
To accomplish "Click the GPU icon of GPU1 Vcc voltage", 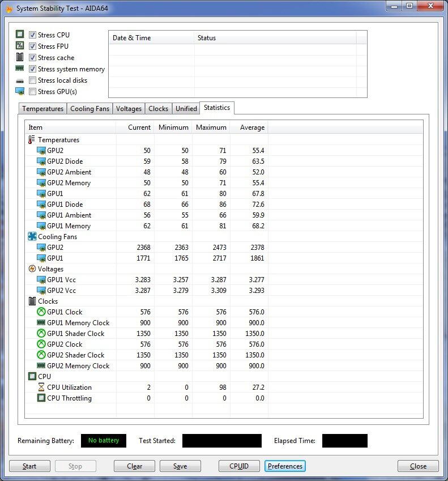I will [x=41, y=280].
